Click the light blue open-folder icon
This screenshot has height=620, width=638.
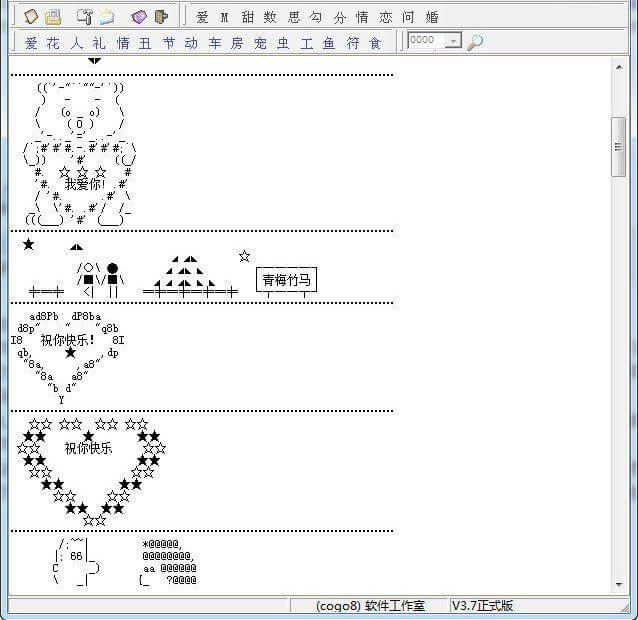[106, 17]
